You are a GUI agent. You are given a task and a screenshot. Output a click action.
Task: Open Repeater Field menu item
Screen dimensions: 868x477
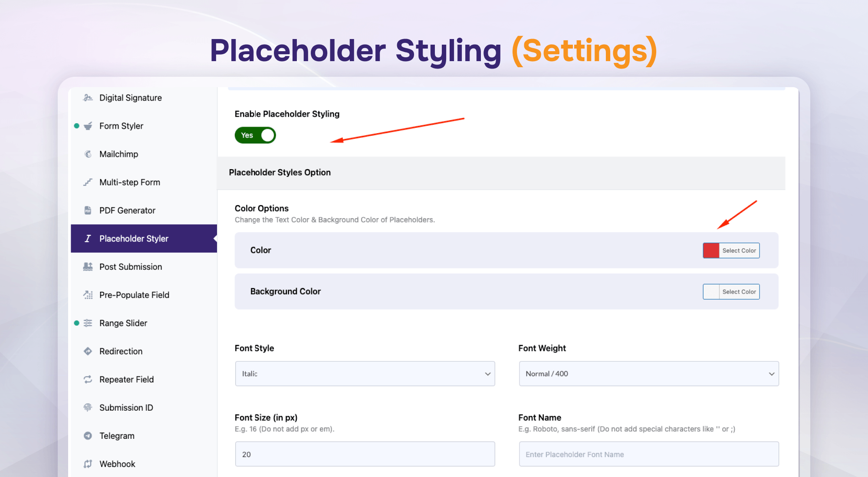[x=144, y=379]
